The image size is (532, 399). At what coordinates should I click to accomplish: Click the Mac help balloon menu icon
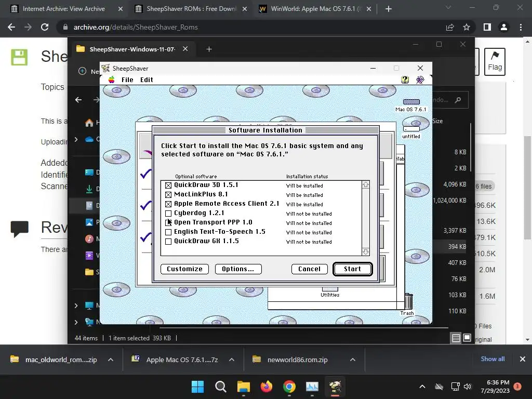point(405,79)
